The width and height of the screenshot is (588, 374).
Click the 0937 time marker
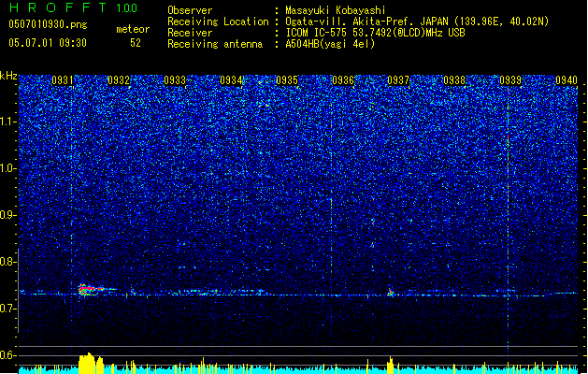coord(398,80)
